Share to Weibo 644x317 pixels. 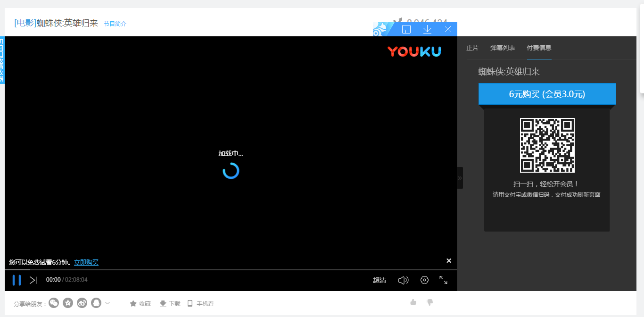[x=82, y=303]
